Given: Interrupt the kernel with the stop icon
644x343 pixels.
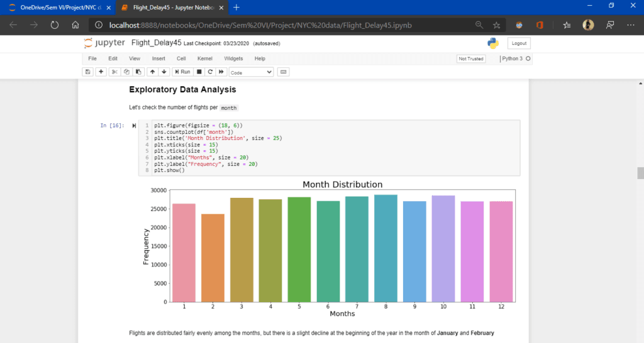Looking at the screenshot, I should pyautogui.click(x=199, y=72).
